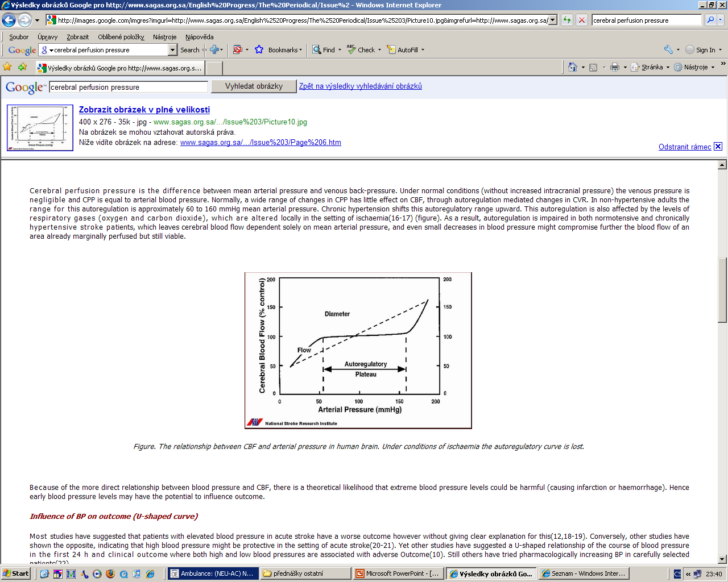Click the cerebral blood flow graph image

click(x=358, y=350)
